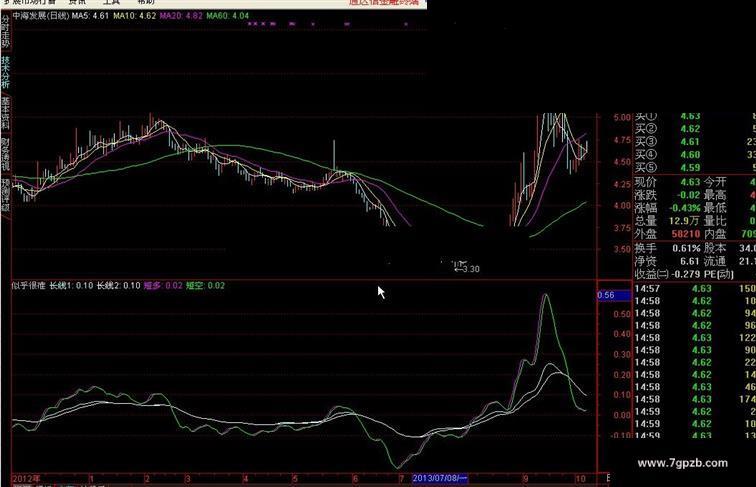Click the 短空: 0.02 indicator value

(x=205, y=285)
